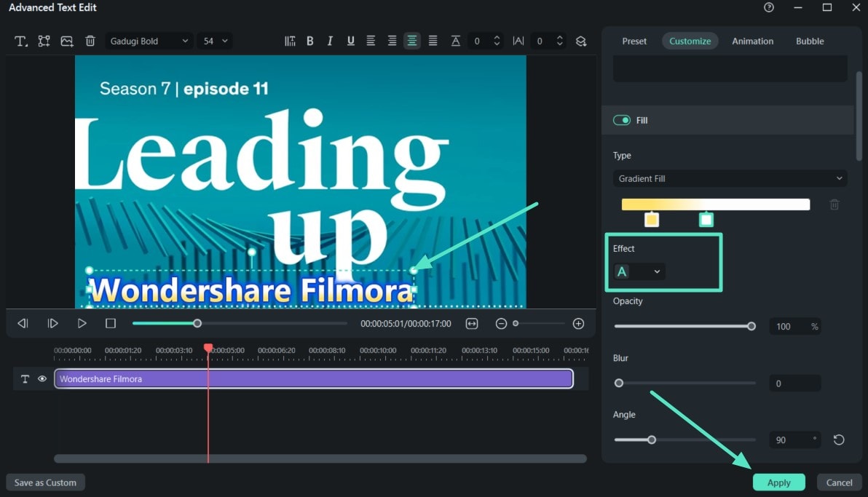Viewport: 868px width, 497px height.
Task: Click Apply to confirm changes
Action: tap(779, 482)
